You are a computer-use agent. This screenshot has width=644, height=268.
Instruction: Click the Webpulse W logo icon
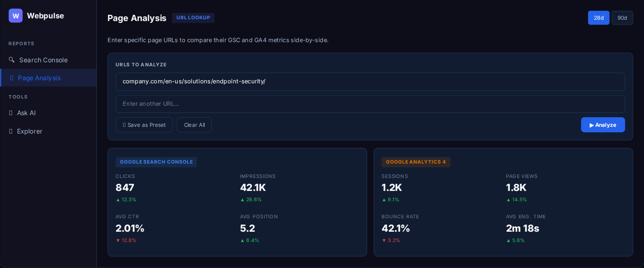coord(16,16)
